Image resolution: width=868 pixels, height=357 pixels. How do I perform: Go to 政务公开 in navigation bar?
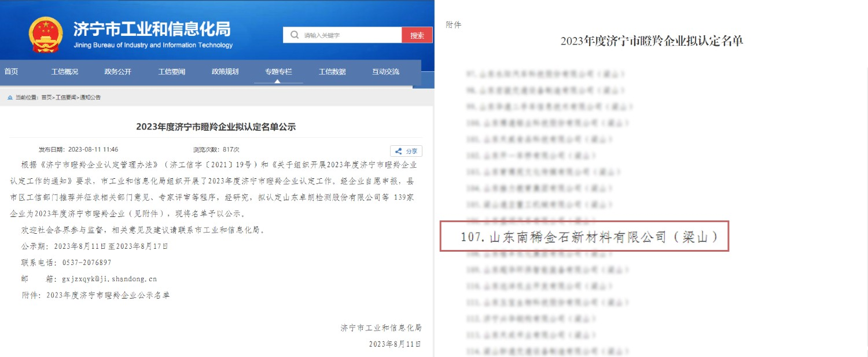tap(117, 72)
